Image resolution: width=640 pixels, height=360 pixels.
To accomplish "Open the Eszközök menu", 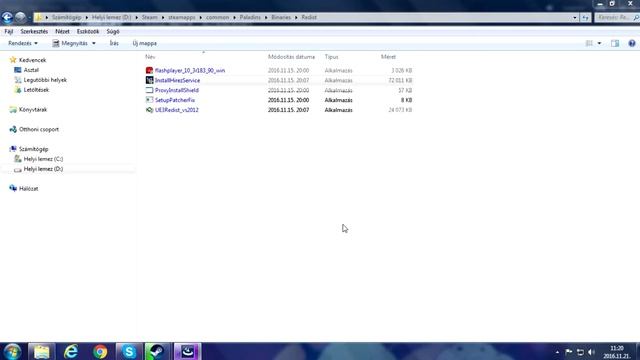I will click(88, 31).
